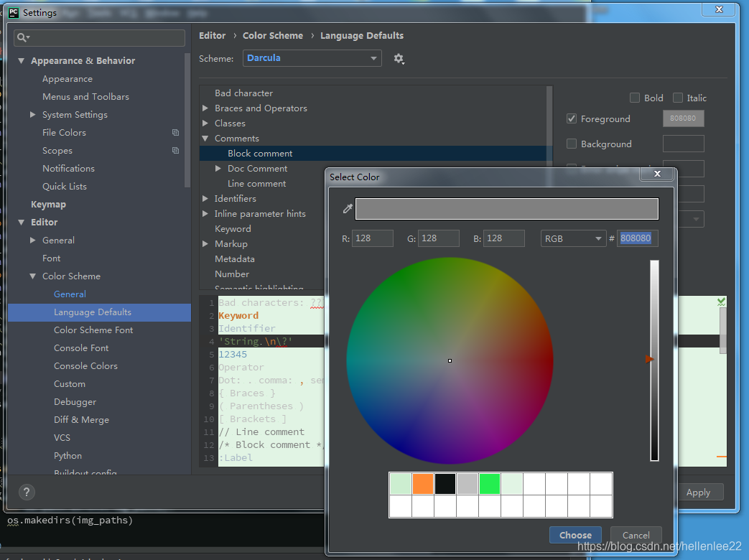
Task: Click the B value input field
Action: click(504, 238)
